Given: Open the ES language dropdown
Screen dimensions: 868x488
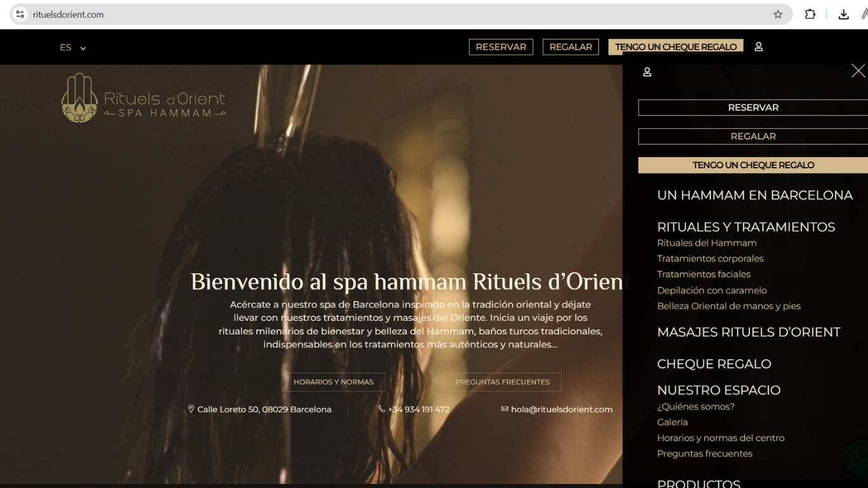Looking at the screenshot, I should click(x=72, y=48).
